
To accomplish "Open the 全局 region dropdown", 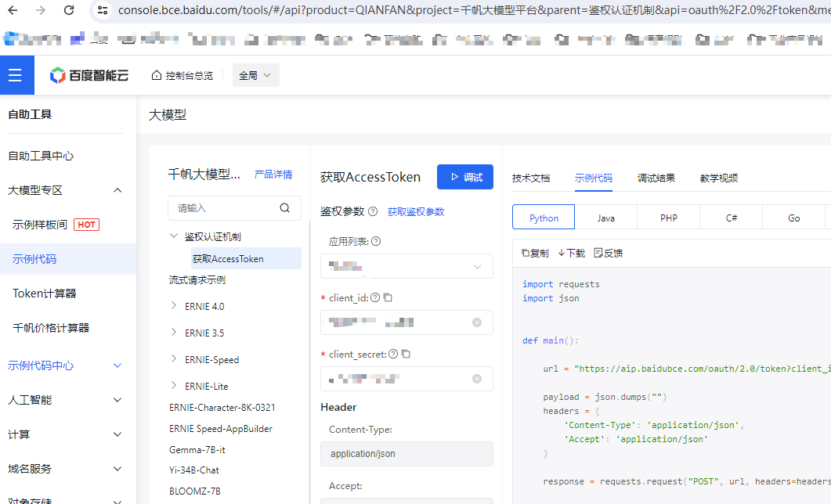I will click(x=255, y=75).
